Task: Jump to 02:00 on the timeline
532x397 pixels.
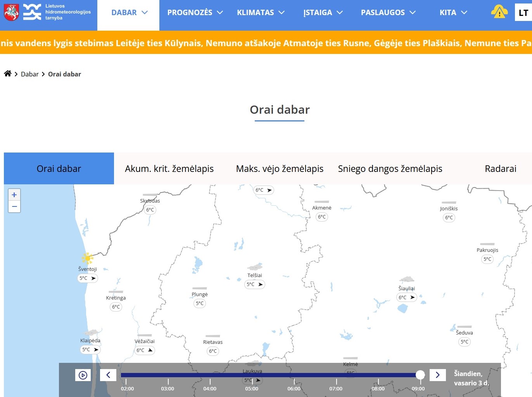Action: pyautogui.click(x=127, y=388)
